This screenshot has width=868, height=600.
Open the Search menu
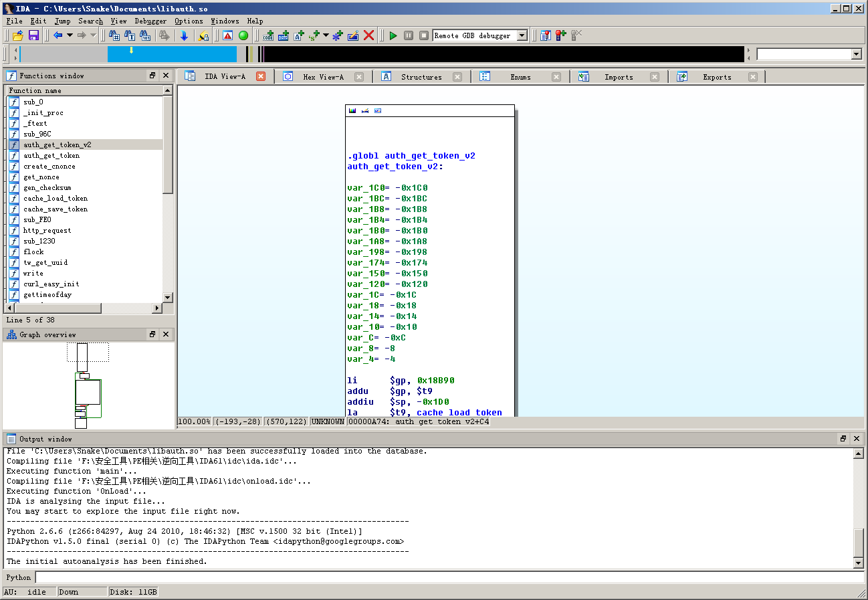coord(90,21)
